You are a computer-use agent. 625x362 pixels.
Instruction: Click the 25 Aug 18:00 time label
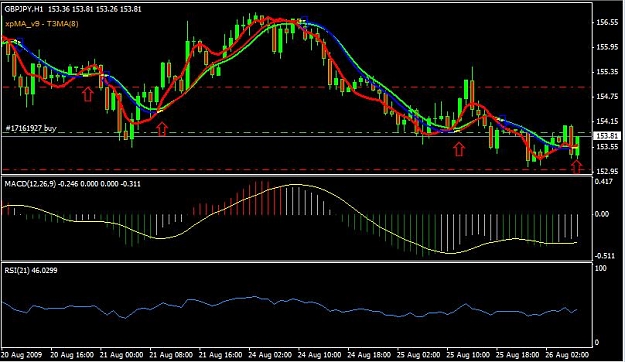[x=517, y=354]
